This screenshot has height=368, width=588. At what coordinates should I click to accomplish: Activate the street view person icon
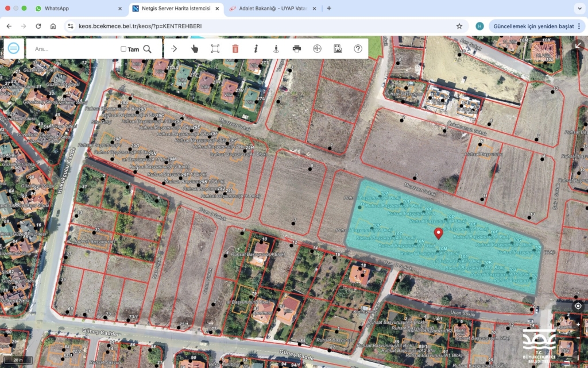point(276,49)
